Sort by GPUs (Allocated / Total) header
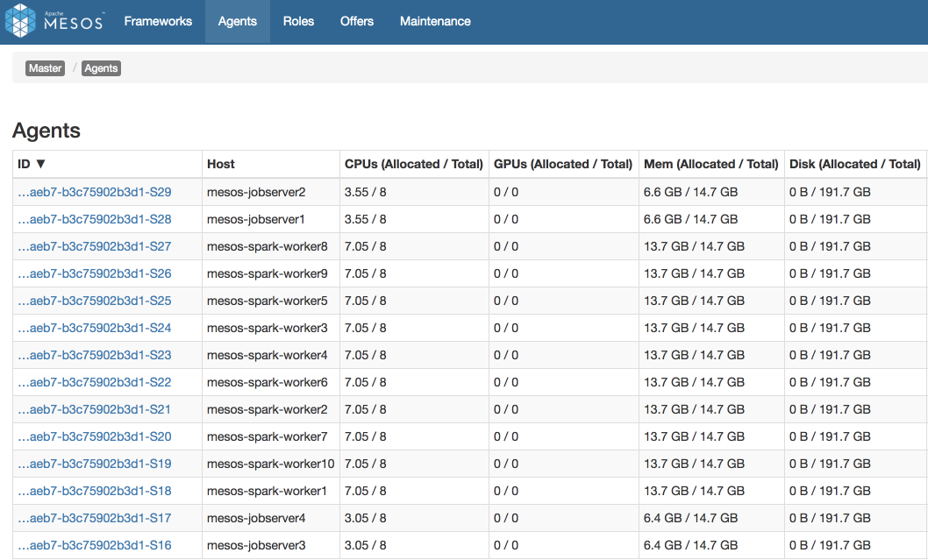Screen dimensions: 928x560 563,164
